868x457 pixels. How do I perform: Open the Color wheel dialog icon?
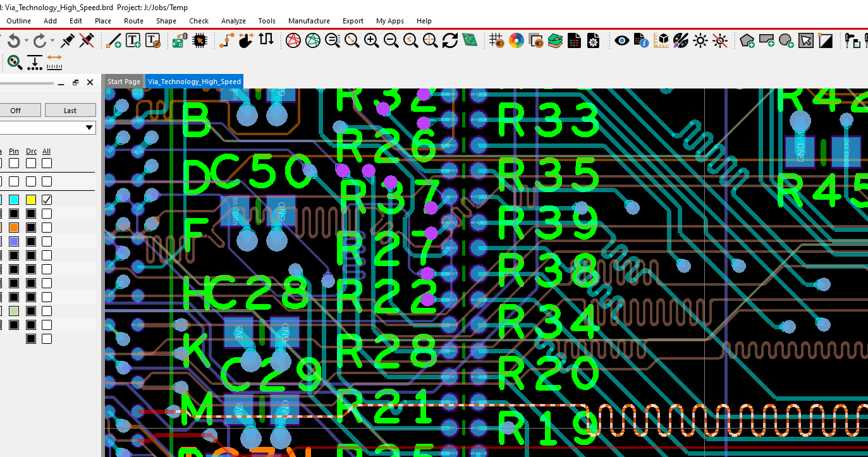click(x=517, y=41)
